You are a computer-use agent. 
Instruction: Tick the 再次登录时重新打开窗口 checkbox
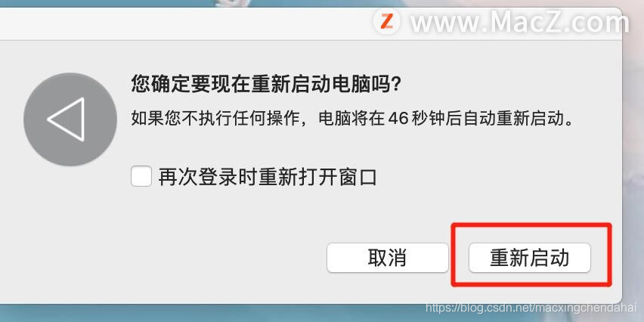(141, 176)
